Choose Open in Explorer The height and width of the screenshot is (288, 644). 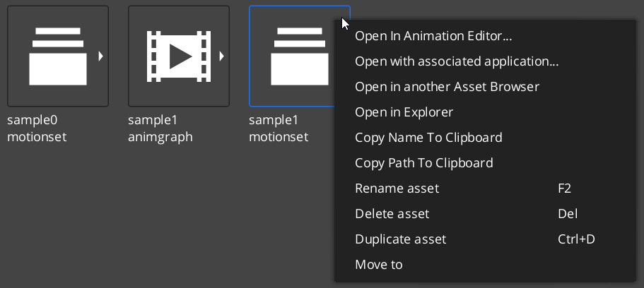pos(404,112)
